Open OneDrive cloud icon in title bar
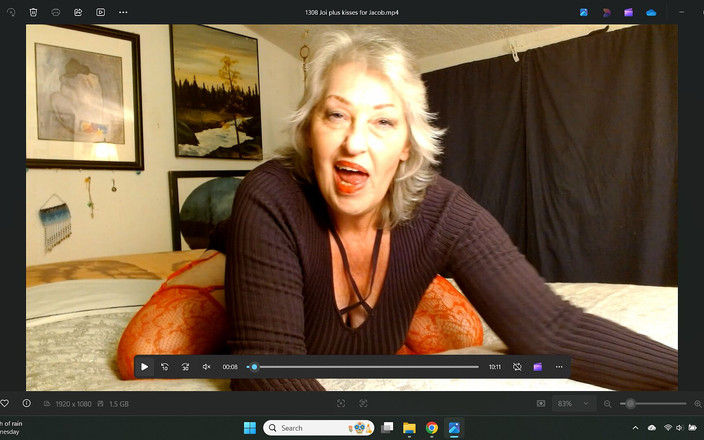The height and width of the screenshot is (440, 704). coord(651,12)
